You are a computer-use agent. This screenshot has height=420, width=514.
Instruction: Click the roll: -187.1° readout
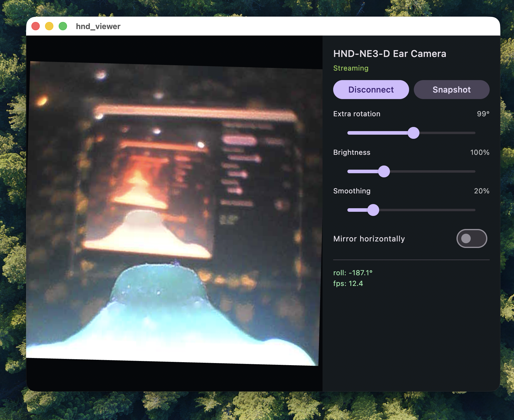353,273
